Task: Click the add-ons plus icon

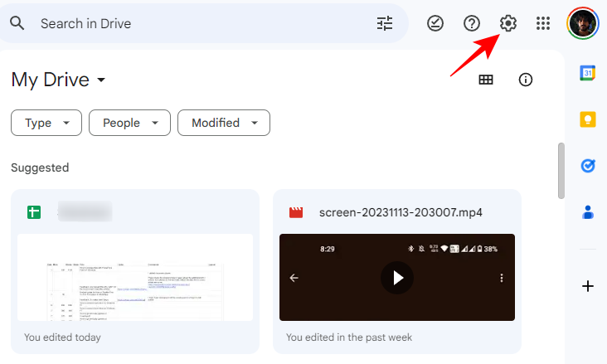Action: pyautogui.click(x=588, y=286)
